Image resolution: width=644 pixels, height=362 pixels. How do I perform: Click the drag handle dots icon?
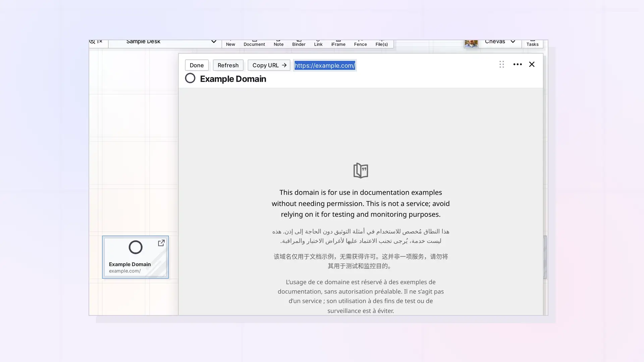click(502, 64)
